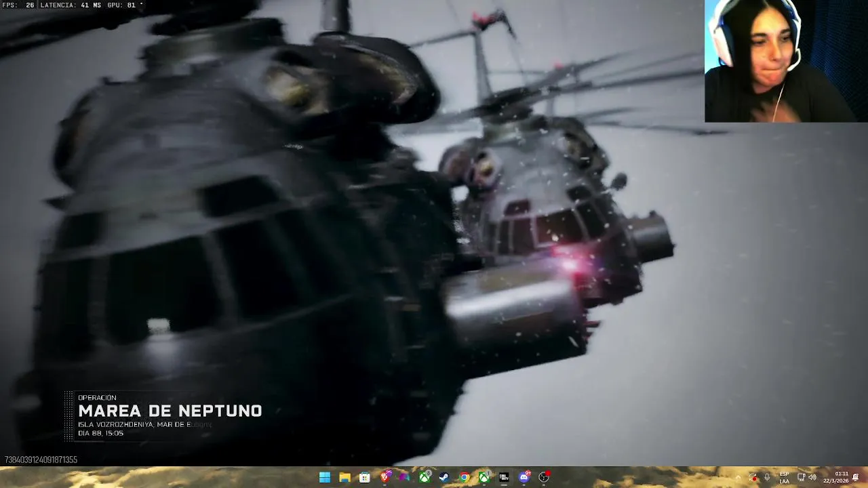The width and height of the screenshot is (868, 488).
Task: Open the Xbox icon with badge 1
Action: point(484,477)
